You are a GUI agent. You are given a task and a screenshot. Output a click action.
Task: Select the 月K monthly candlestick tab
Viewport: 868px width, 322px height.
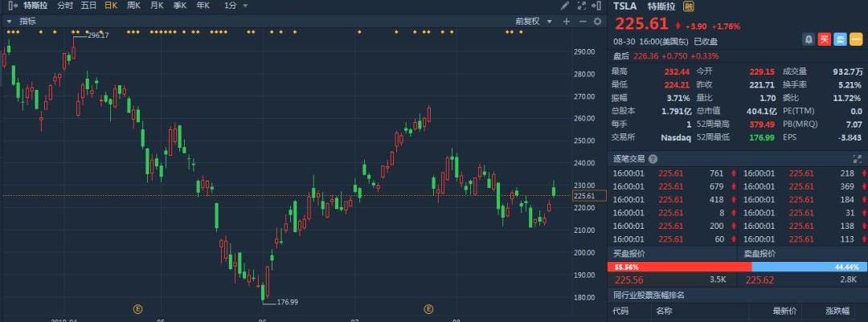157,6
